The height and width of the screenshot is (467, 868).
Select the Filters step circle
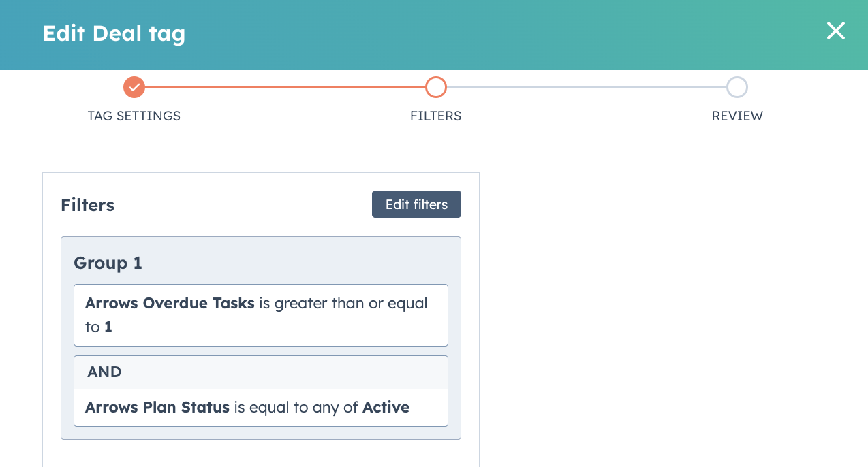tap(435, 87)
